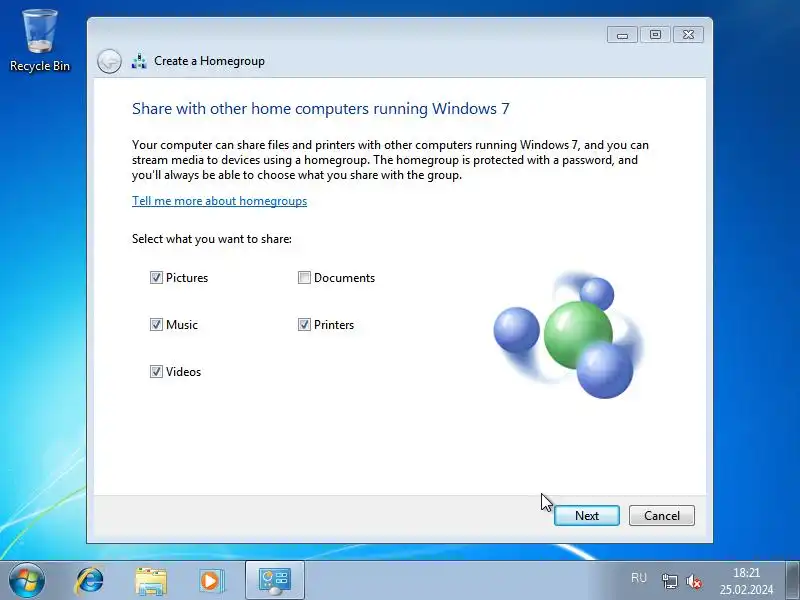Click the network status tray icon

[x=669, y=581]
